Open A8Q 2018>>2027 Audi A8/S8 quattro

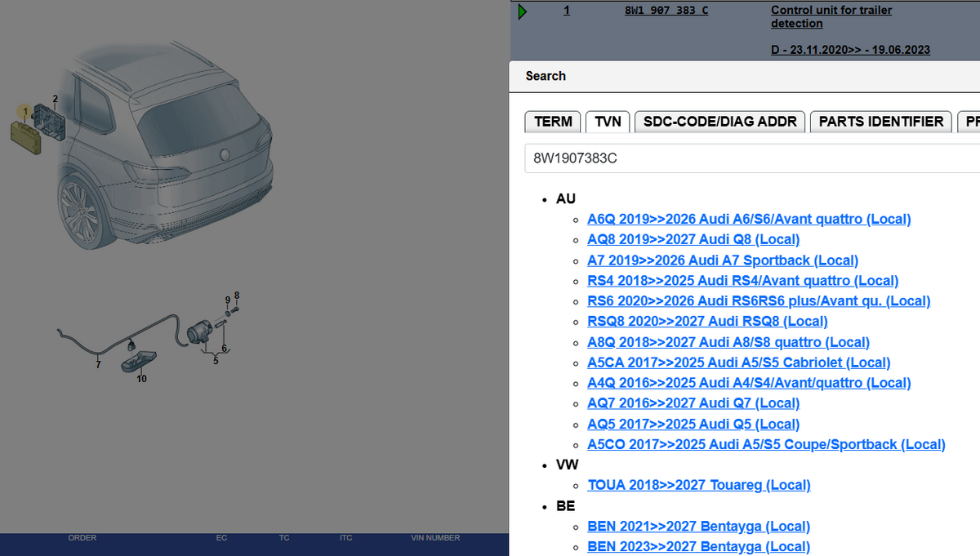(728, 342)
